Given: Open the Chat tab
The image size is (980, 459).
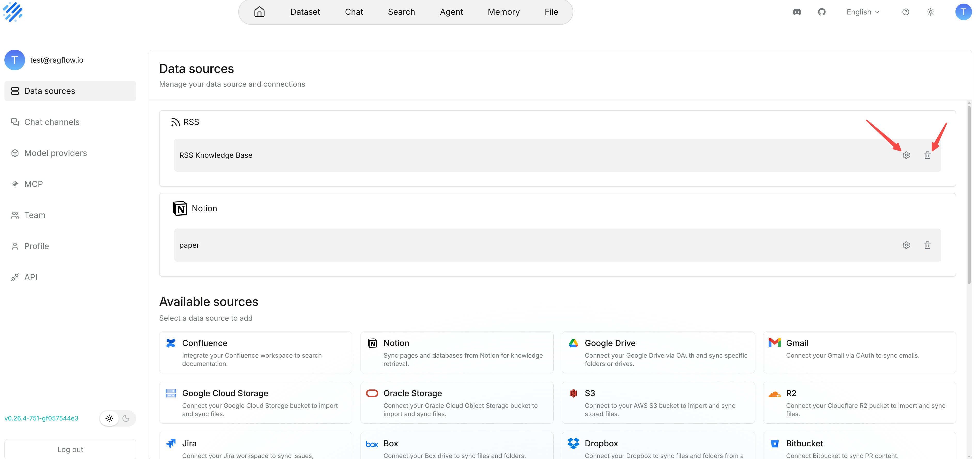Looking at the screenshot, I should point(354,12).
